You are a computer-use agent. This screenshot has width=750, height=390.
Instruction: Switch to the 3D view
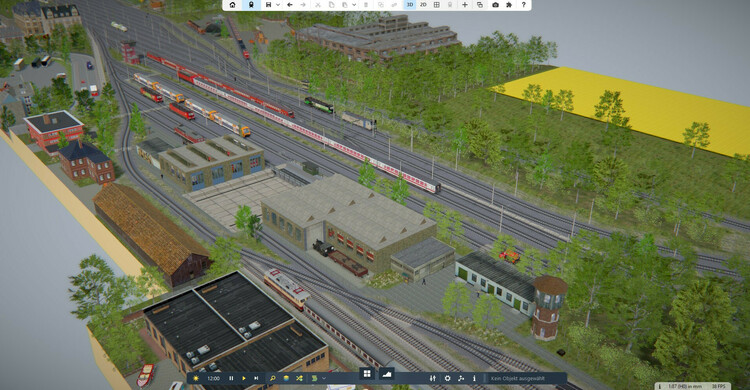pos(410,5)
